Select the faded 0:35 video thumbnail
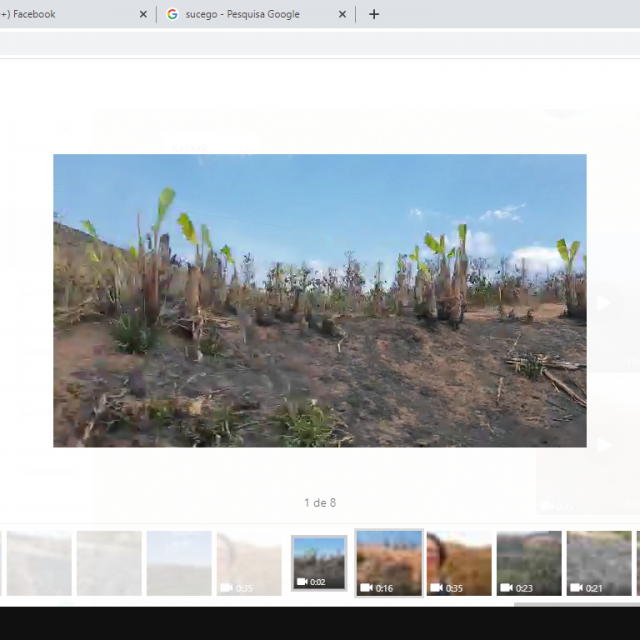 coord(249,562)
